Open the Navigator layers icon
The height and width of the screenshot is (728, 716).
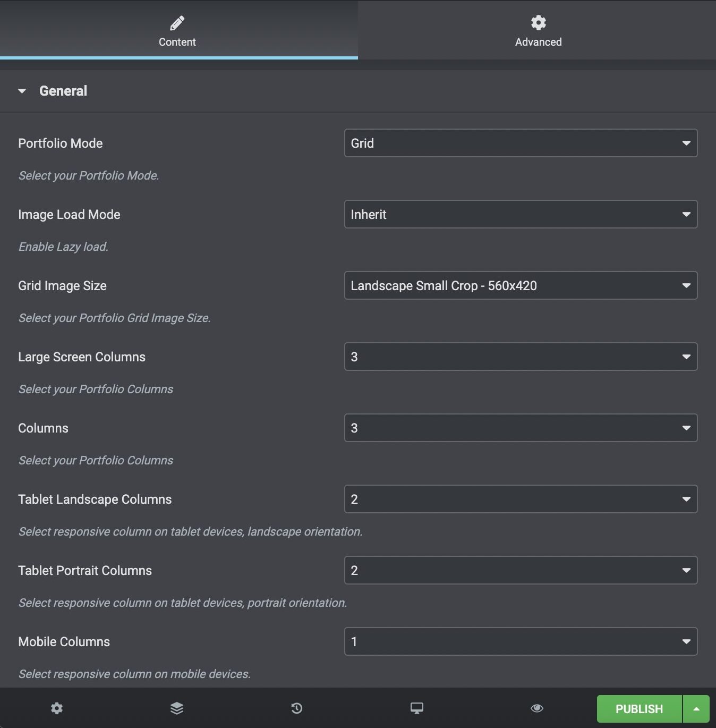click(177, 708)
